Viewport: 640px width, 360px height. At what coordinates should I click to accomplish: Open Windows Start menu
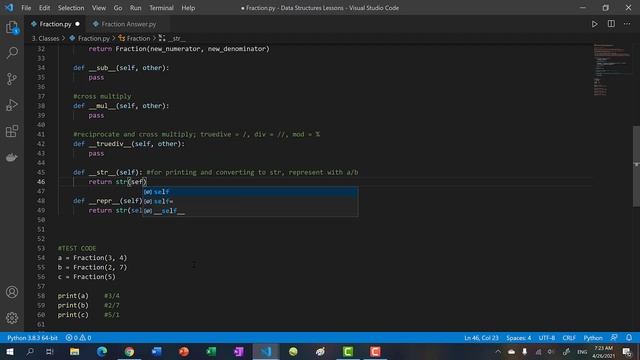9,351
